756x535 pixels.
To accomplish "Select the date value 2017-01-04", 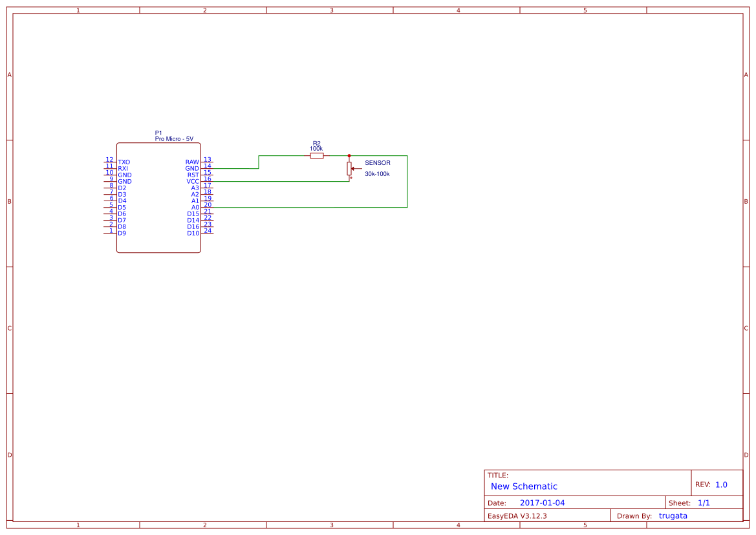I will (543, 503).
